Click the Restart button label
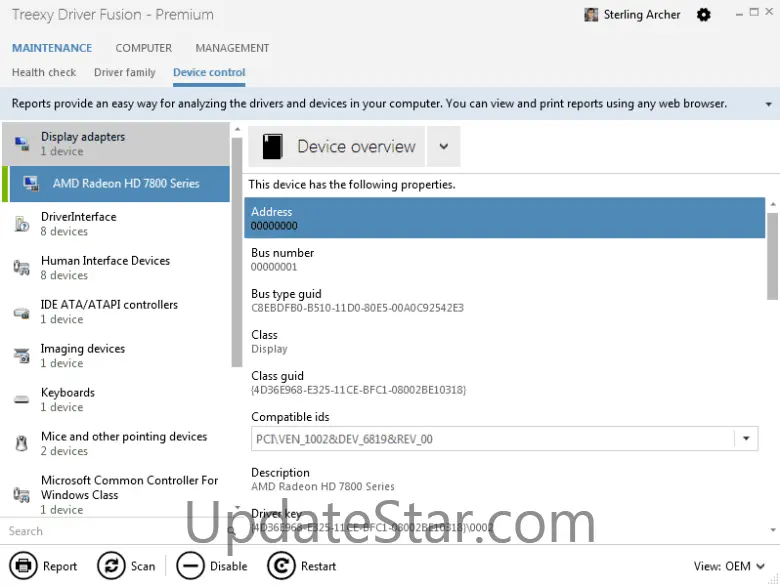Image resolution: width=780 pixels, height=586 pixels. 318,566
